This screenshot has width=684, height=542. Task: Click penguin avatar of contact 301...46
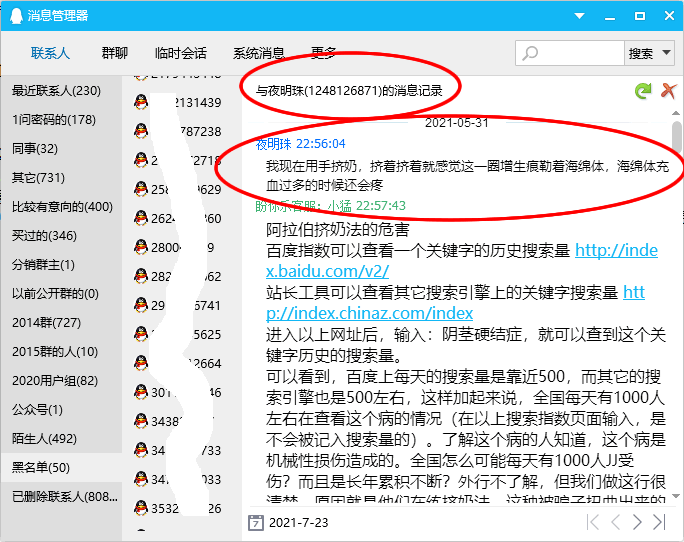coord(141,392)
